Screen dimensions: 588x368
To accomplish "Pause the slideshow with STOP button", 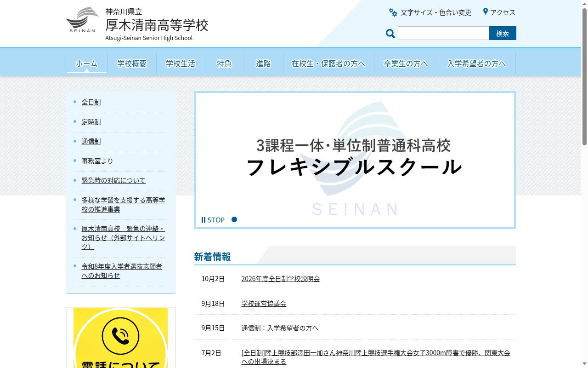I will 213,220.
